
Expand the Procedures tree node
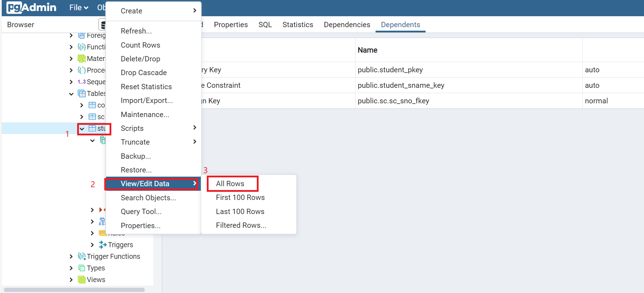[x=71, y=70]
